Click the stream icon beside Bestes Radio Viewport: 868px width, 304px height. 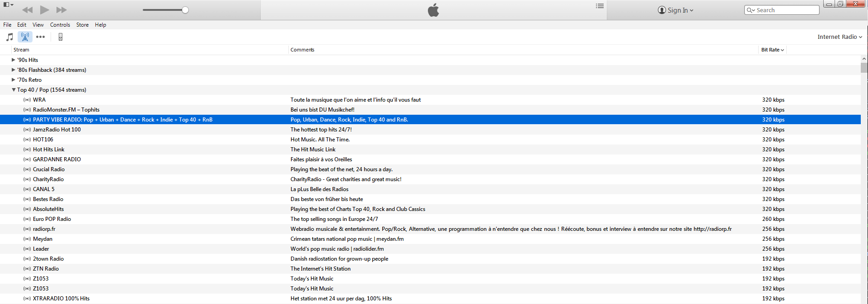[x=27, y=199]
